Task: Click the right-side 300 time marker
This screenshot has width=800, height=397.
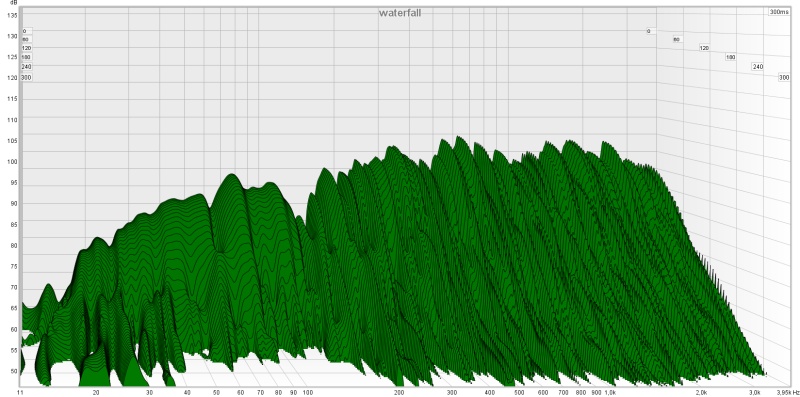Action: [784, 78]
